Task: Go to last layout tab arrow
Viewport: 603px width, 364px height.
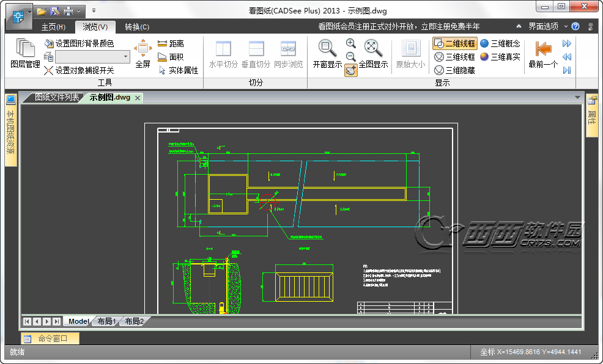Action: tap(56, 321)
